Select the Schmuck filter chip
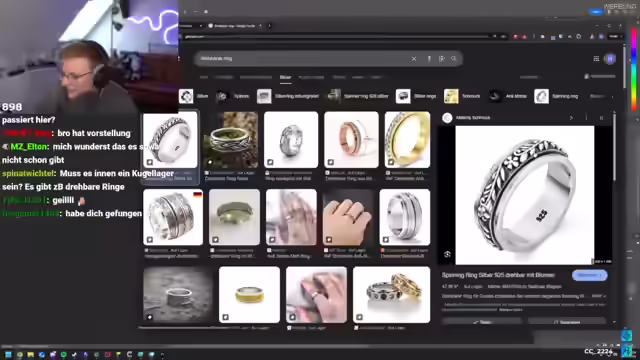640x360 pixels. point(462,96)
